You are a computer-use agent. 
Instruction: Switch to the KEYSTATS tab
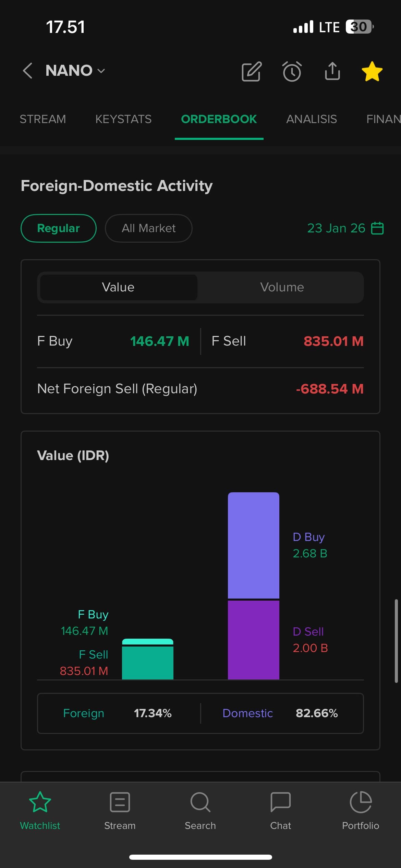[123, 119]
